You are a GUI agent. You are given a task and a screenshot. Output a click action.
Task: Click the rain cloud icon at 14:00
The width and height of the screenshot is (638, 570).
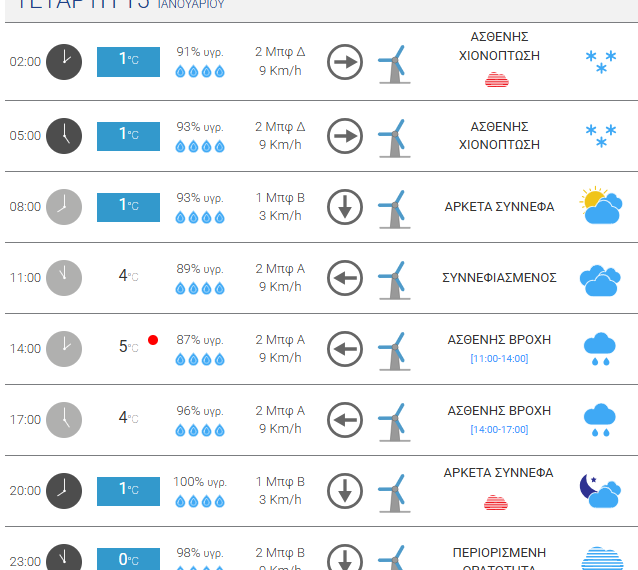(599, 347)
